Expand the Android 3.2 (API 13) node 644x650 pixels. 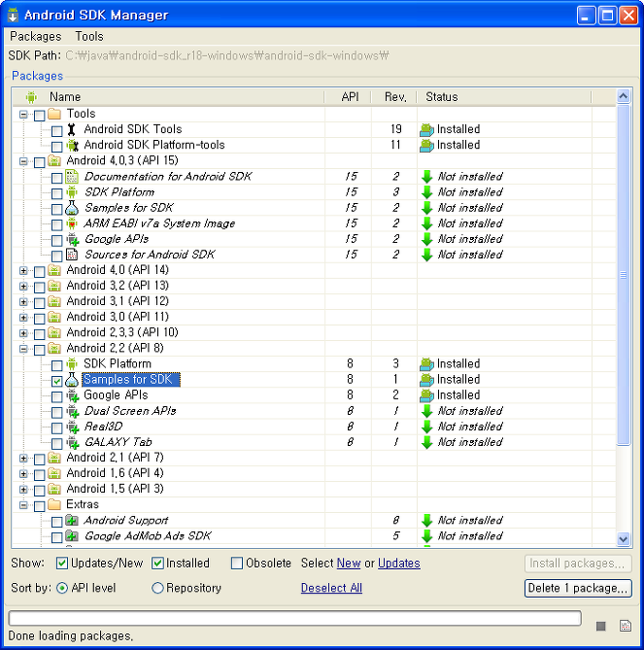[23, 286]
